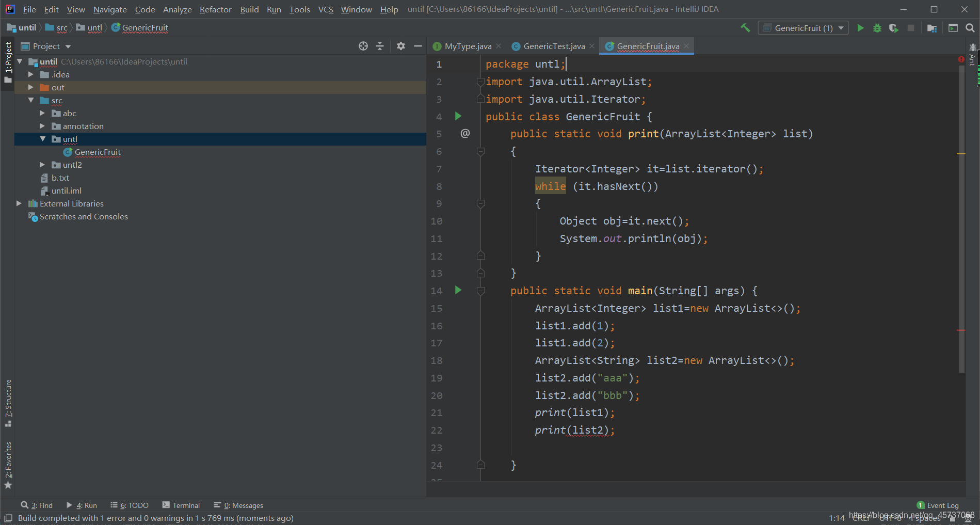Image resolution: width=980 pixels, height=525 pixels.
Task: Run class from gutter arrow line 4
Action: coord(458,116)
